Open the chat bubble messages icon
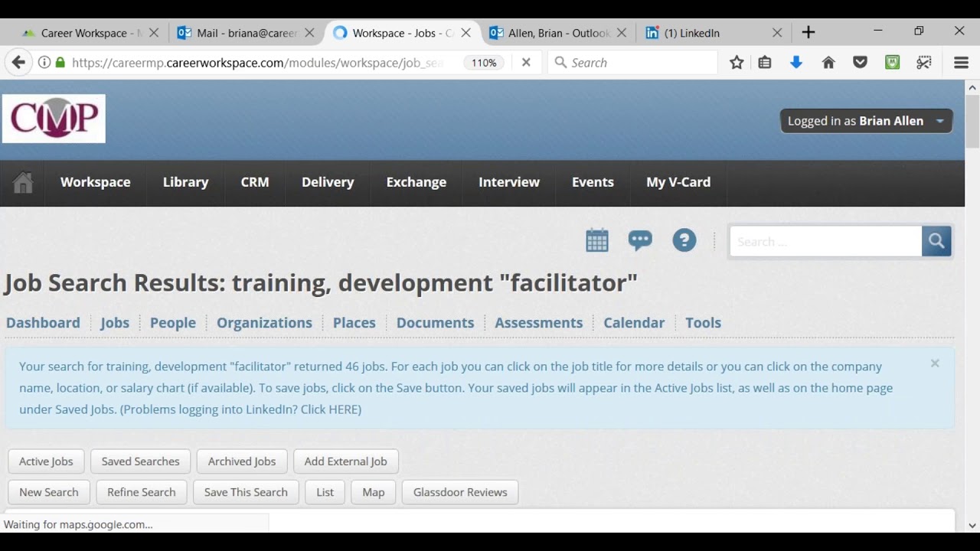Viewport: 980px width, 551px height. [x=640, y=240]
